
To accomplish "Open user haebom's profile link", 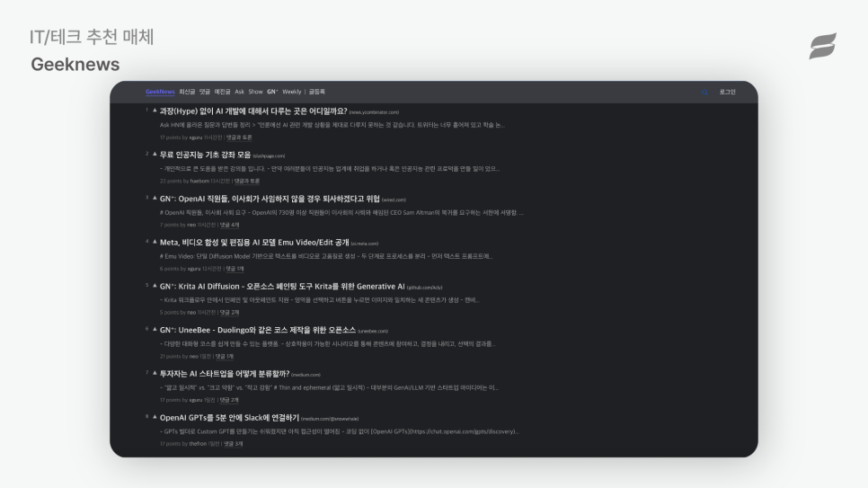I will coord(199,182).
